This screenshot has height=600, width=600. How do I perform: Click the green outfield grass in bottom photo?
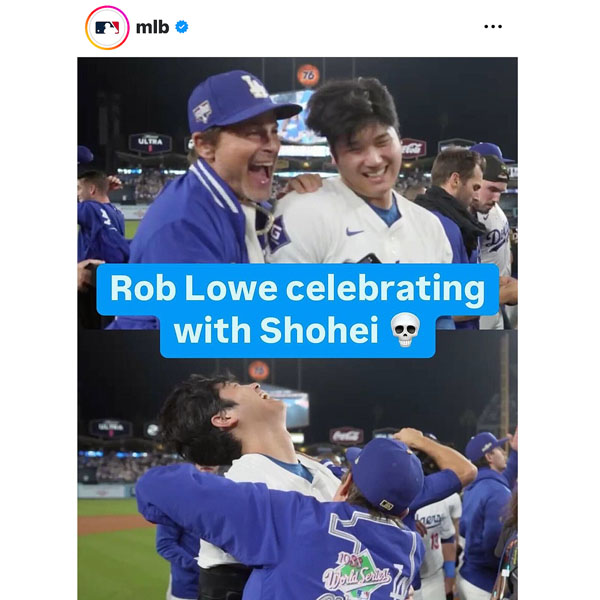click(110, 560)
